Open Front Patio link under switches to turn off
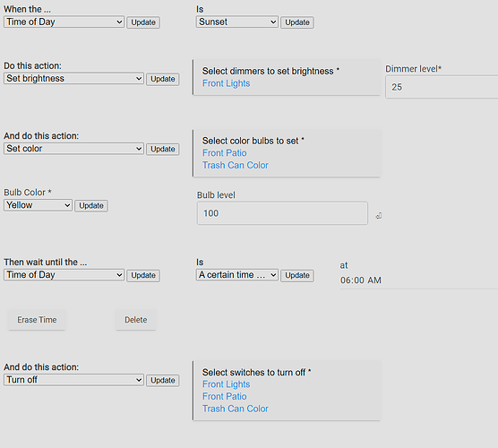 225,397
